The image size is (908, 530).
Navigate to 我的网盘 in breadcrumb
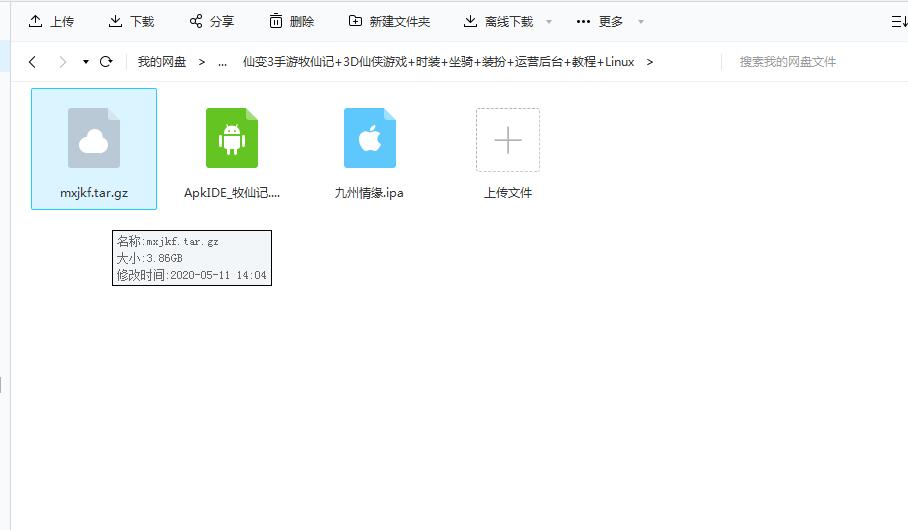point(162,62)
